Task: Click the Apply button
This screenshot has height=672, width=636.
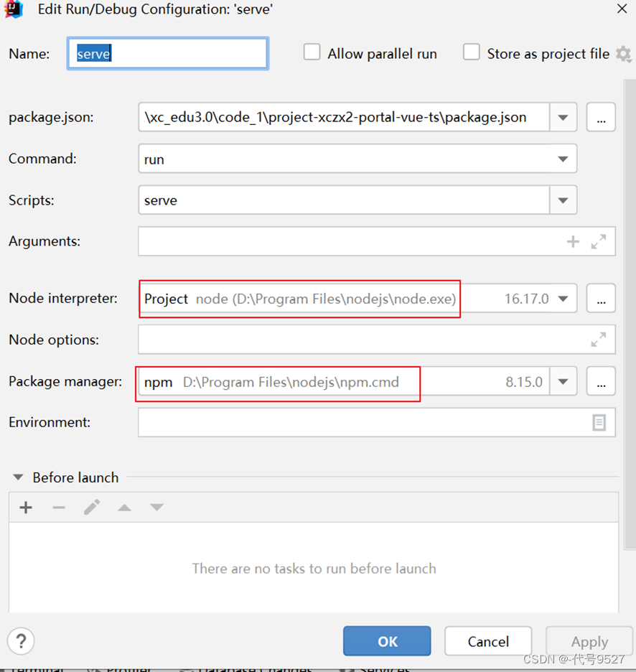Action: tap(589, 641)
